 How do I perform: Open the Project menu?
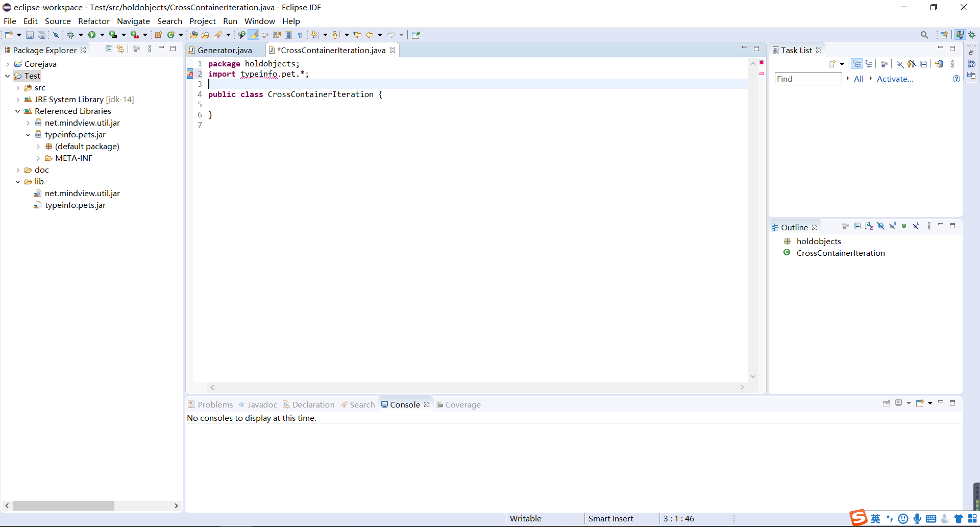(x=203, y=21)
